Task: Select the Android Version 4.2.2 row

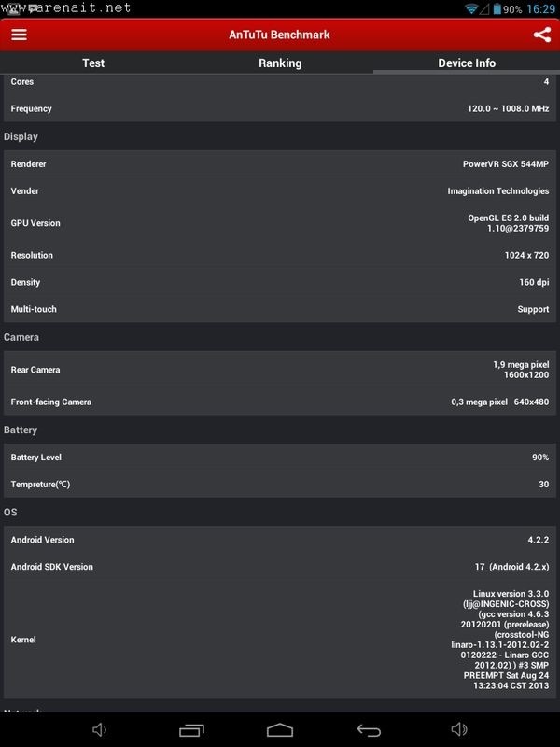Action: [x=280, y=540]
